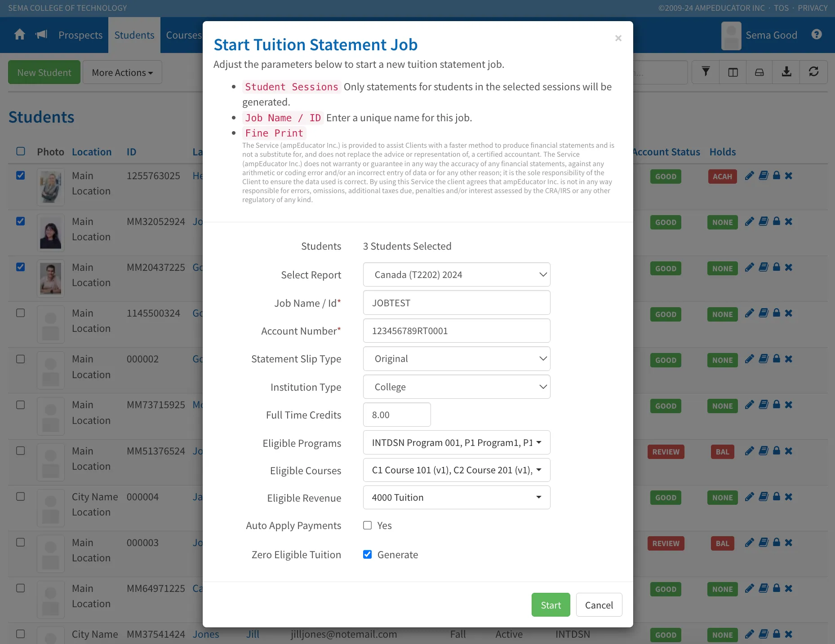Click the Cancel button

tap(599, 605)
